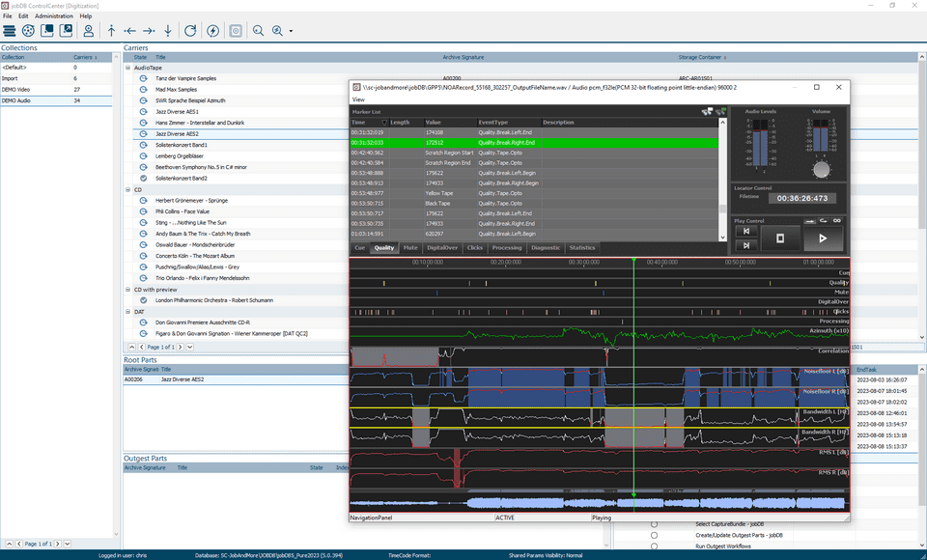Image resolution: width=927 pixels, height=560 pixels.
Task: Open the refresh/reload tool in the toolbar
Action: point(190,30)
